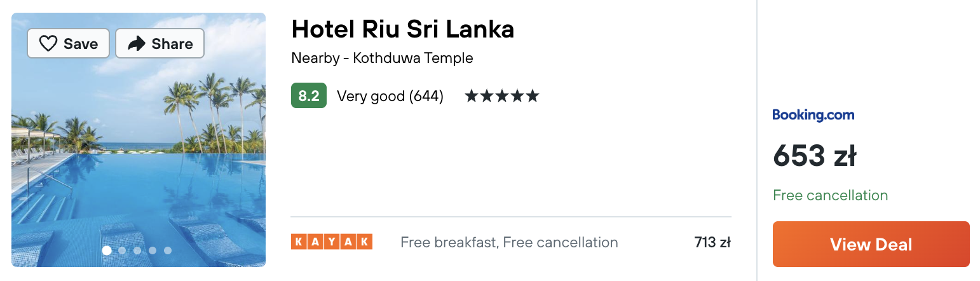The width and height of the screenshot is (980, 281).
Task: Open the Hotel Riu Sri Lanka title
Action: click(402, 29)
